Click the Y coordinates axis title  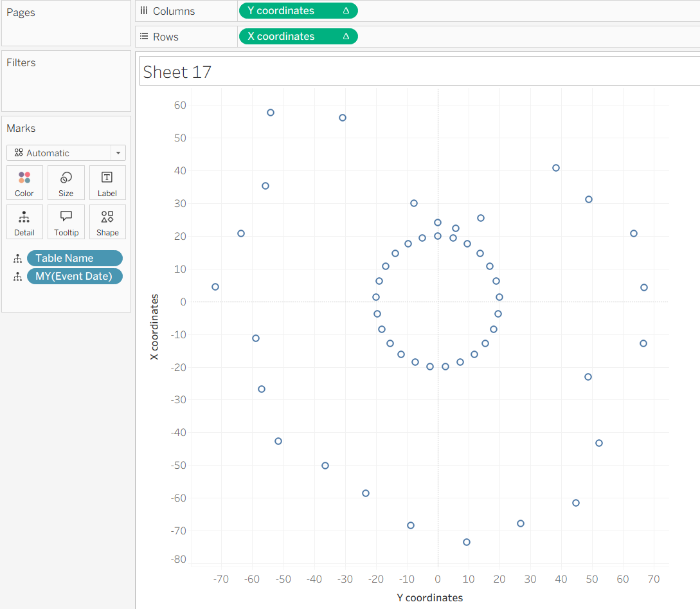tap(429, 598)
